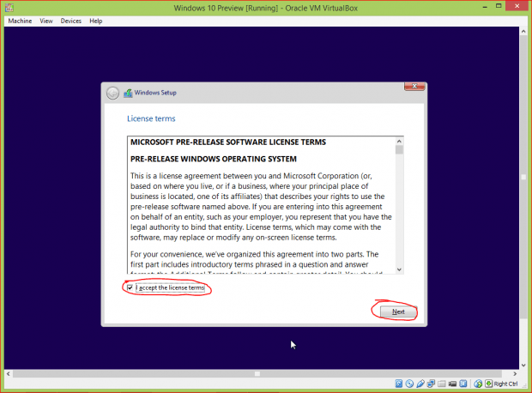Click the shared folders status icon
Viewport: 532px width, 393px height.
441,384
